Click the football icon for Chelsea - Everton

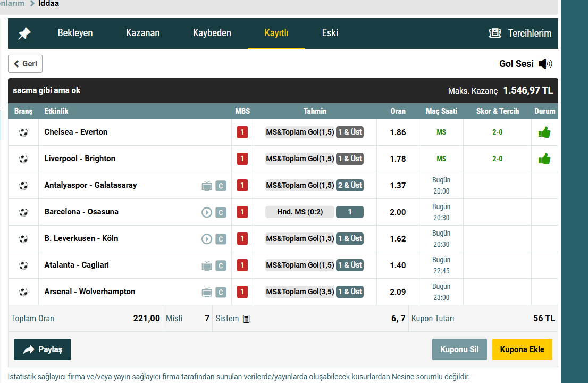click(x=23, y=132)
